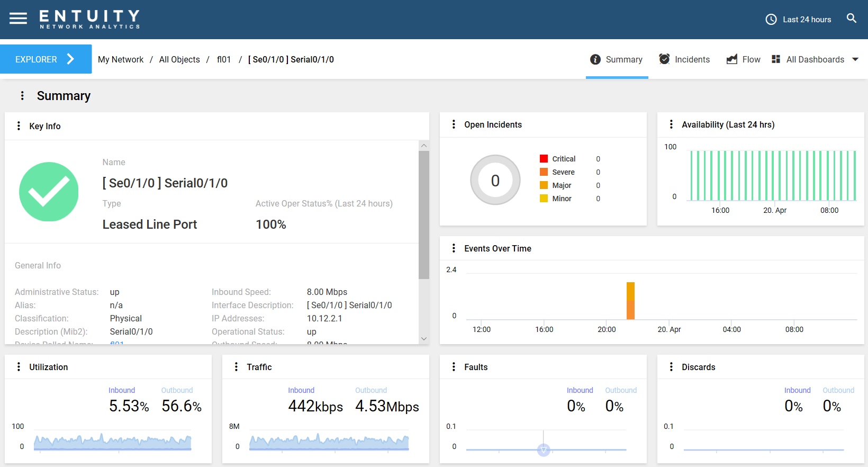Open Utilization panel options menu

tap(19, 367)
